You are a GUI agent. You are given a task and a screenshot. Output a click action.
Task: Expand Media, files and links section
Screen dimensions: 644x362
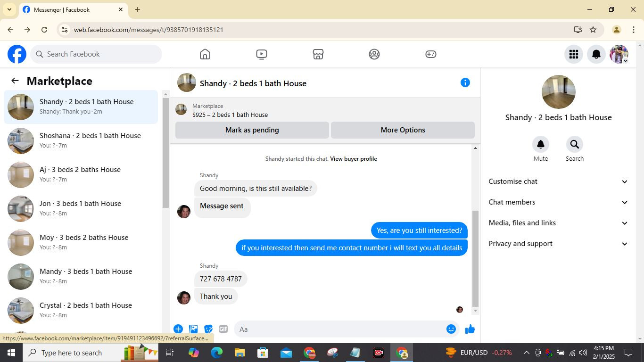pyautogui.click(x=558, y=223)
